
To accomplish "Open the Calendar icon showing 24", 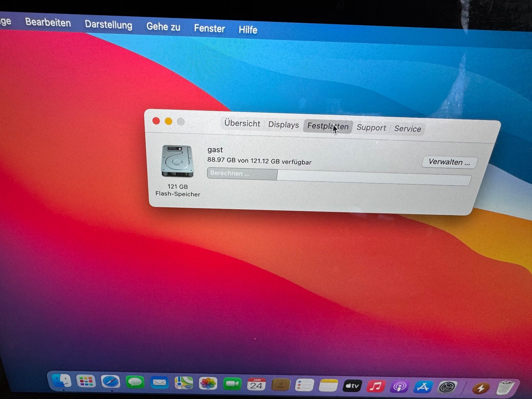I will point(256,385).
